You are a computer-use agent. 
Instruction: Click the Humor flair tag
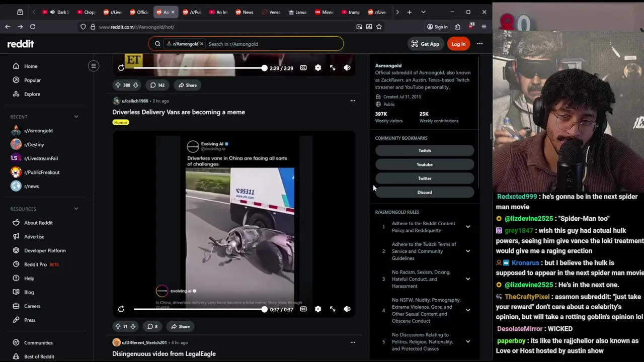[121, 122]
